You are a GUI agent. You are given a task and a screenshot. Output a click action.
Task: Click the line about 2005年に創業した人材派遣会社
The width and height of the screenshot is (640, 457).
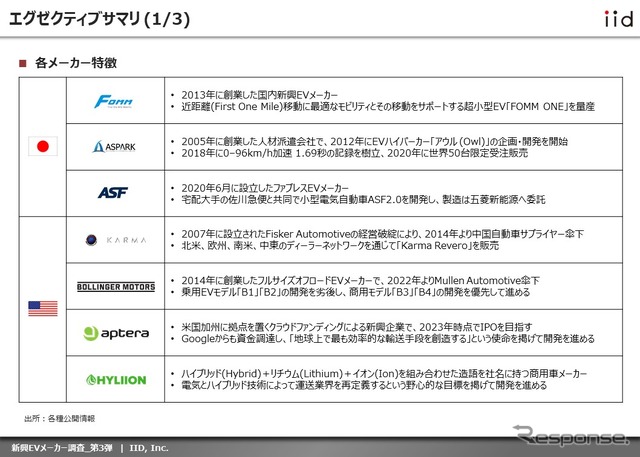[x=374, y=142]
